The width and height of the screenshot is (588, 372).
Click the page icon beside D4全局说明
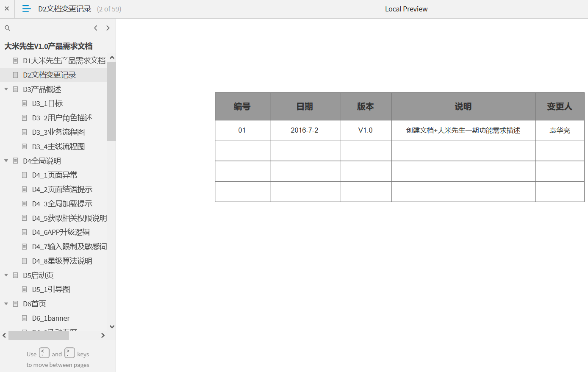click(x=16, y=161)
